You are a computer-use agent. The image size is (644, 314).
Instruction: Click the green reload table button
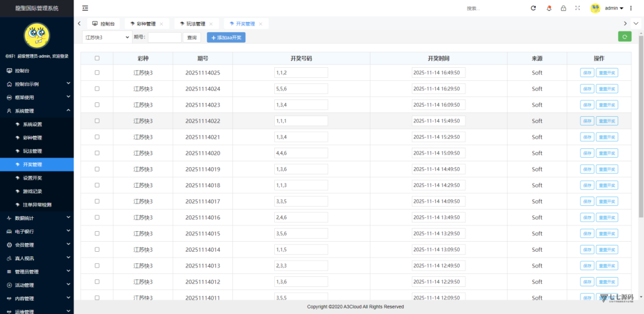(625, 37)
